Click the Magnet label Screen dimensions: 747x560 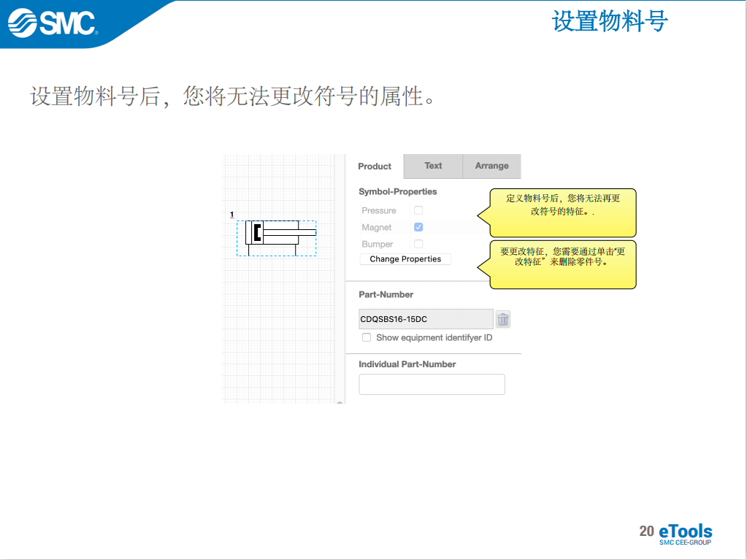(x=376, y=227)
